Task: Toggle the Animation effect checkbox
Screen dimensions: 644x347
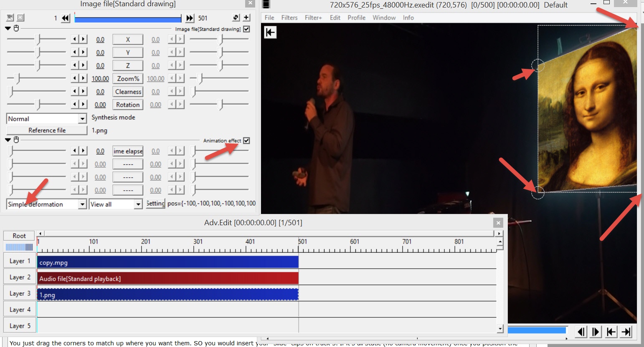Action: point(246,141)
